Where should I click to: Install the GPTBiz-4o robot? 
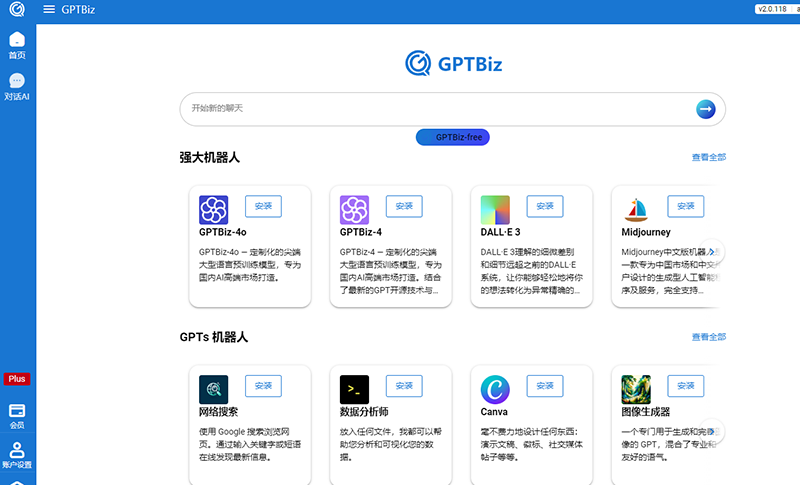(x=263, y=206)
